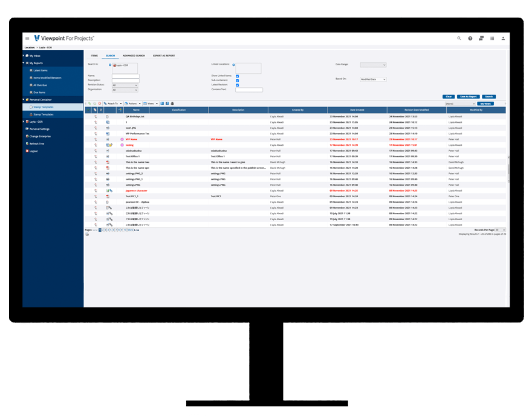The image size is (532, 418).
Task: Open the Actions dropdown menu
Action: click(132, 103)
